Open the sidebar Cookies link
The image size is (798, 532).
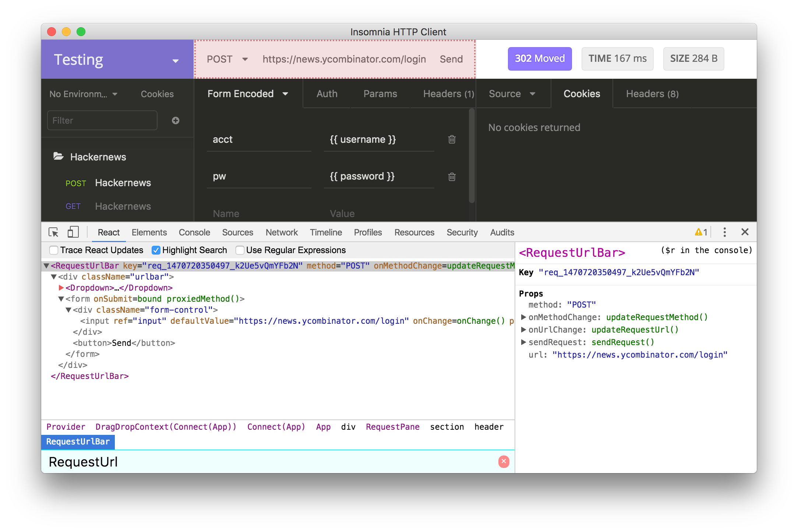(157, 94)
